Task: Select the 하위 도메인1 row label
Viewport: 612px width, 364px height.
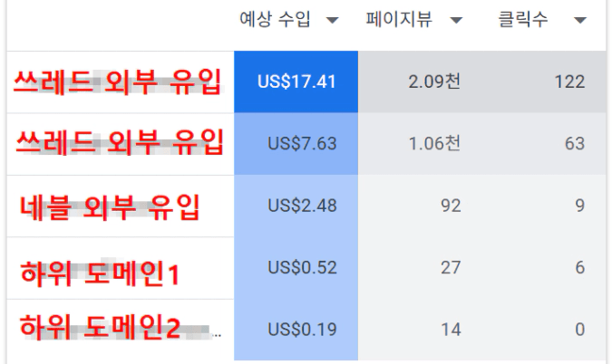Action: click(102, 269)
